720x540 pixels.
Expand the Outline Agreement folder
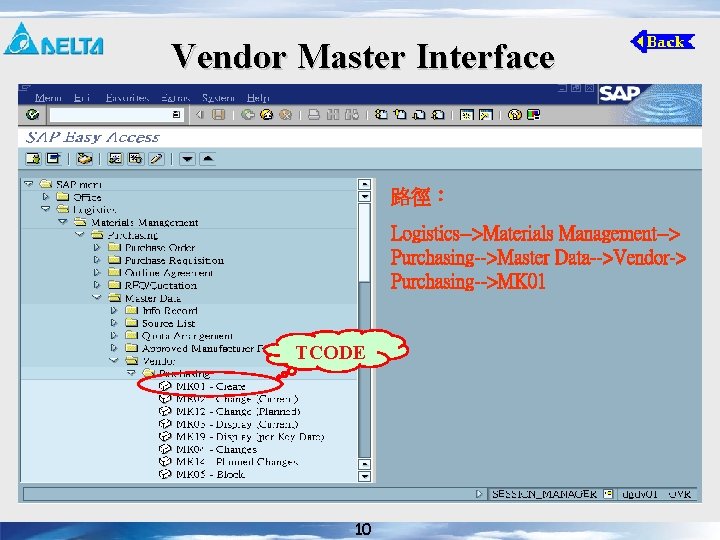(96, 272)
